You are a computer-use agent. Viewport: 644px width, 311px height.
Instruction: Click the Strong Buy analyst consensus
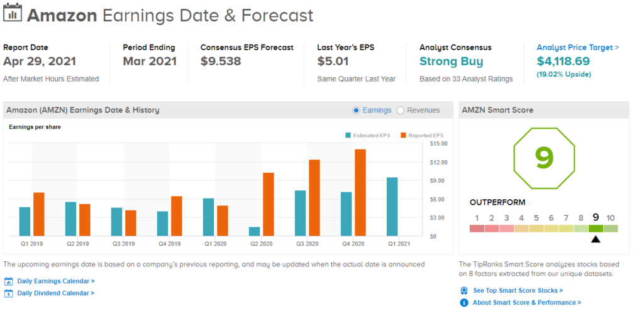[x=451, y=62]
